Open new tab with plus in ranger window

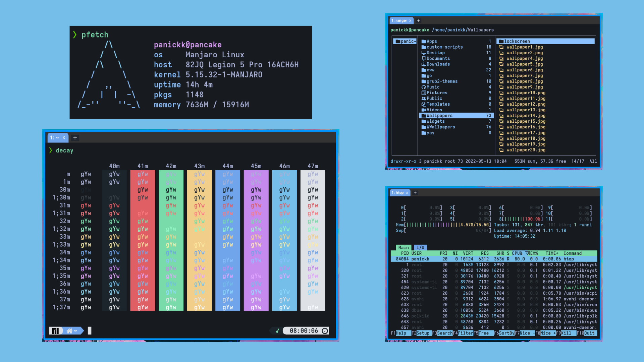click(418, 21)
